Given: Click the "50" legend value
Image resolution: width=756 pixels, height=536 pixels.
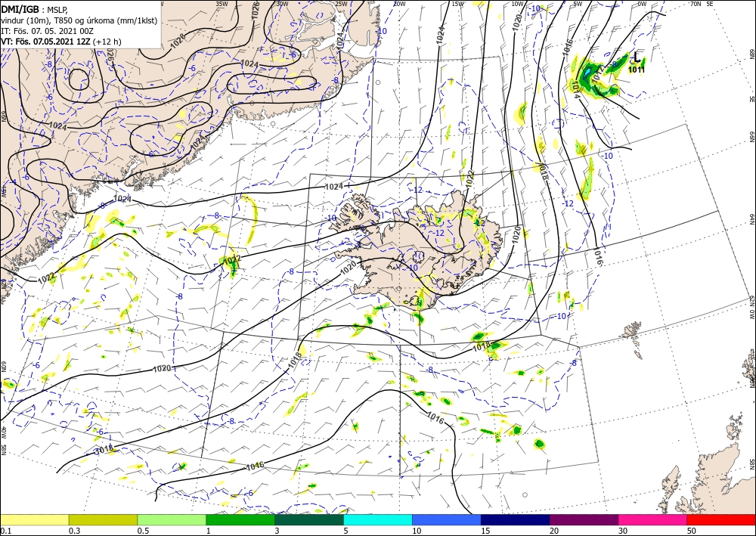Looking at the screenshot, I should 692,531.
